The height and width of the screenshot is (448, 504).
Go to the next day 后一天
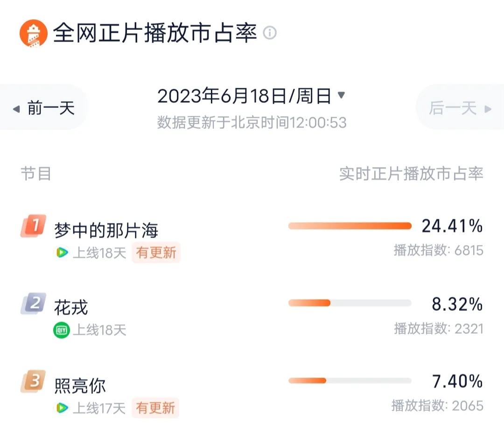(460, 108)
